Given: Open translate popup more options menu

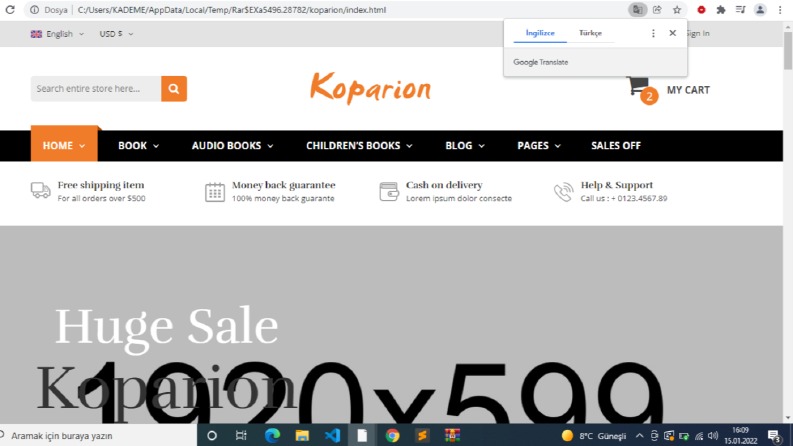Looking at the screenshot, I should tap(653, 33).
